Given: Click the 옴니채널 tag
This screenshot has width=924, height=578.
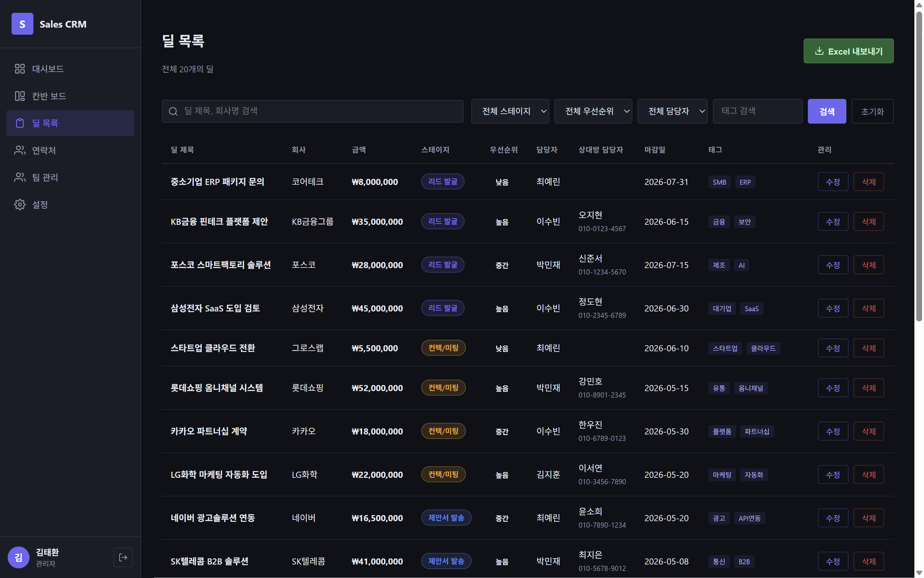Looking at the screenshot, I should coord(751,389).
